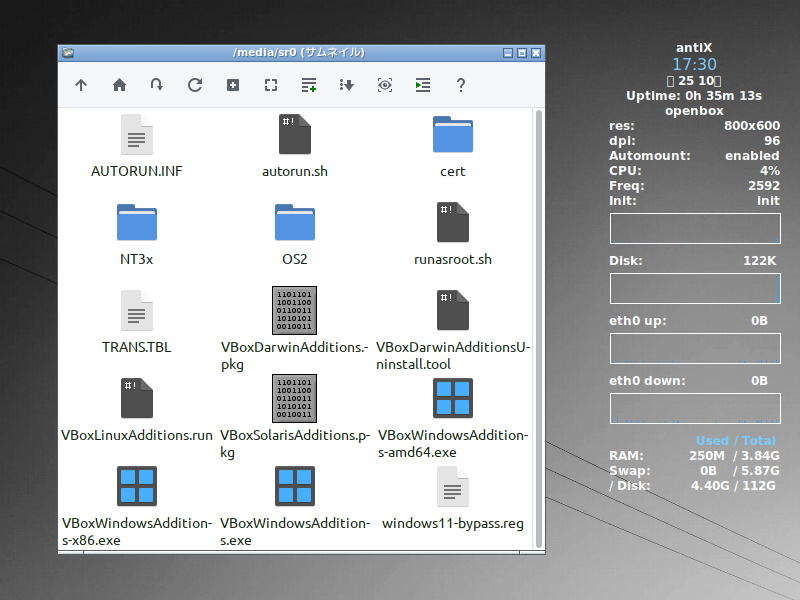Select VBoxLinuxAdditions.run script icon
800x600 pixels.
pyautogui.click(x=137, y=398)
